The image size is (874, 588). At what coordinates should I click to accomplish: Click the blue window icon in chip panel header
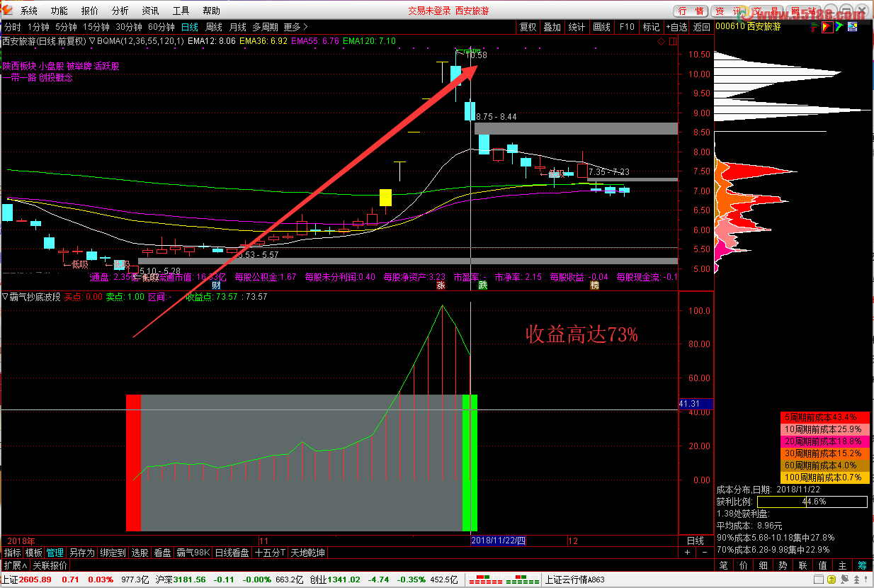coord(853,27)
